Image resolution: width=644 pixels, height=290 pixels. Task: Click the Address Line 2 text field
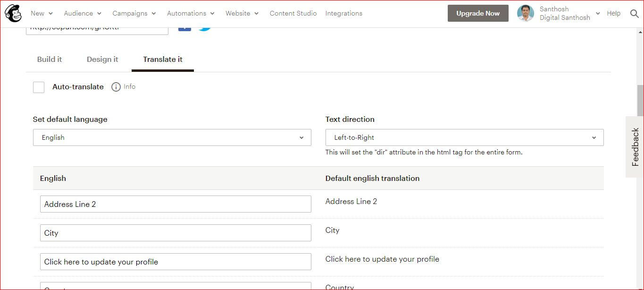pyautogui.click(x=176, y=204)
